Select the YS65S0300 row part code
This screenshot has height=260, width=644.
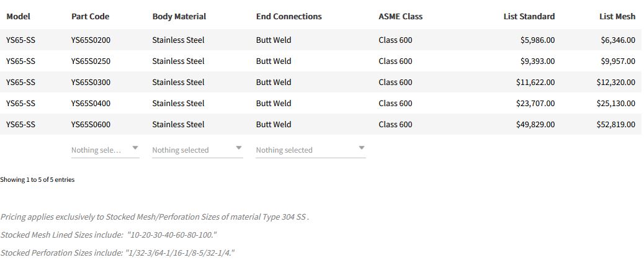(x=91, y=83)
